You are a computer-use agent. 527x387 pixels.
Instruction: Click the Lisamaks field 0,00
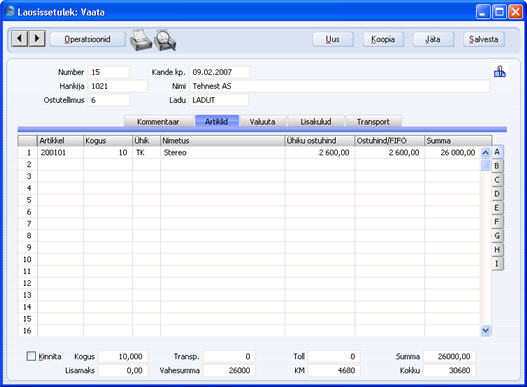[x=123, y=371]
